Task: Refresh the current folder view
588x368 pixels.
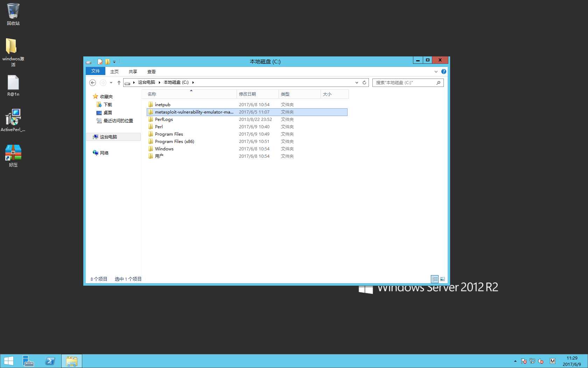Action: pyautogui.click(x=364, y=83)
